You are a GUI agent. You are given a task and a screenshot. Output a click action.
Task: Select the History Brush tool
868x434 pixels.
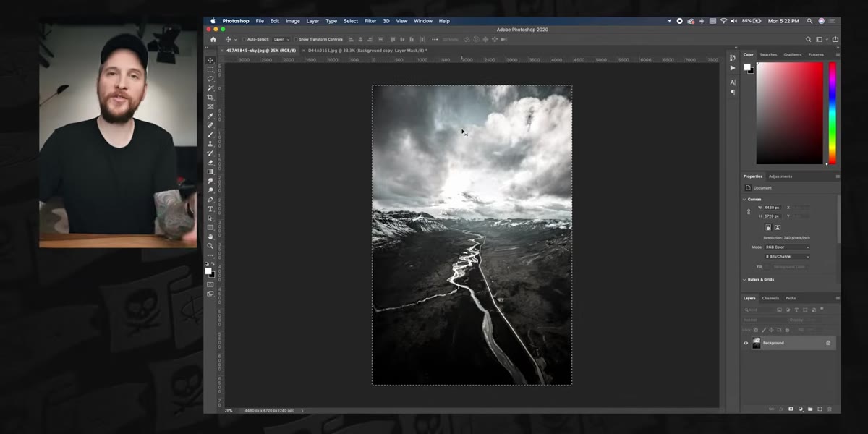(x=210, y=153)
